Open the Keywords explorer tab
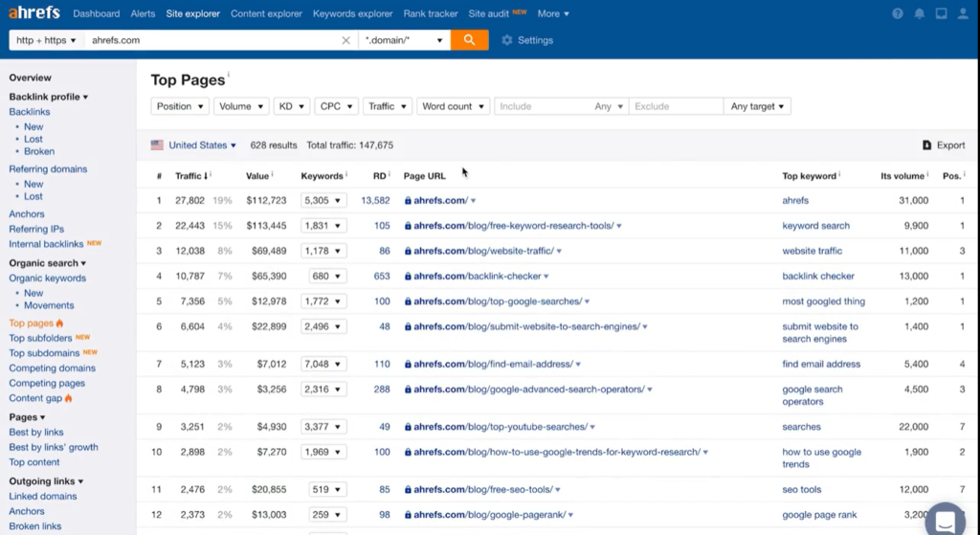The image size is (980, 535). pos(352,13)
